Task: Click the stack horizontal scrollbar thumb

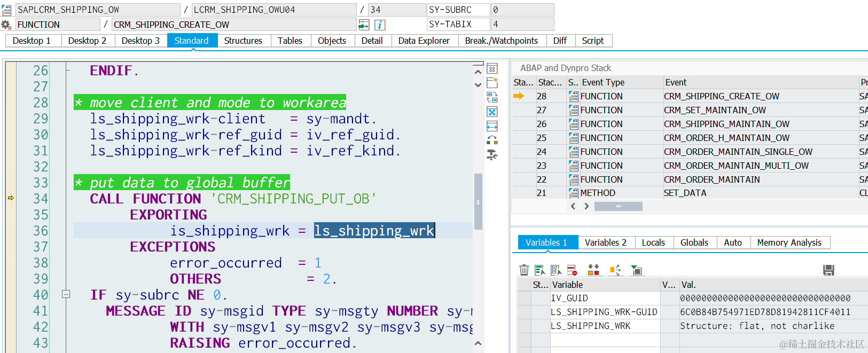Action: [618, 206]
